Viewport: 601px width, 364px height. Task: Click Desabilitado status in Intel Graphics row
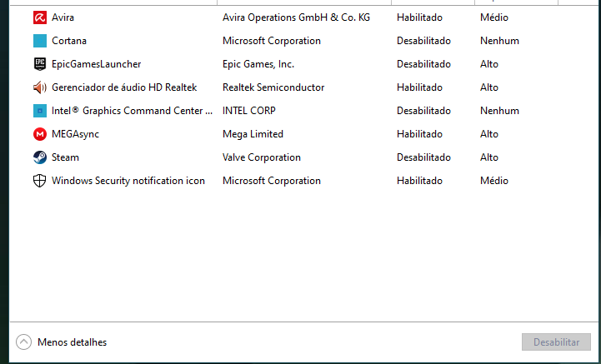423,111
